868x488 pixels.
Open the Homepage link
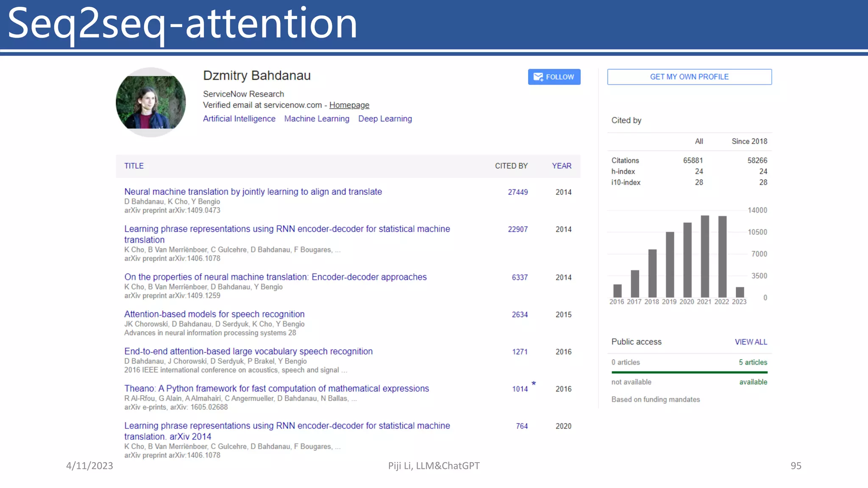(349, 105)
